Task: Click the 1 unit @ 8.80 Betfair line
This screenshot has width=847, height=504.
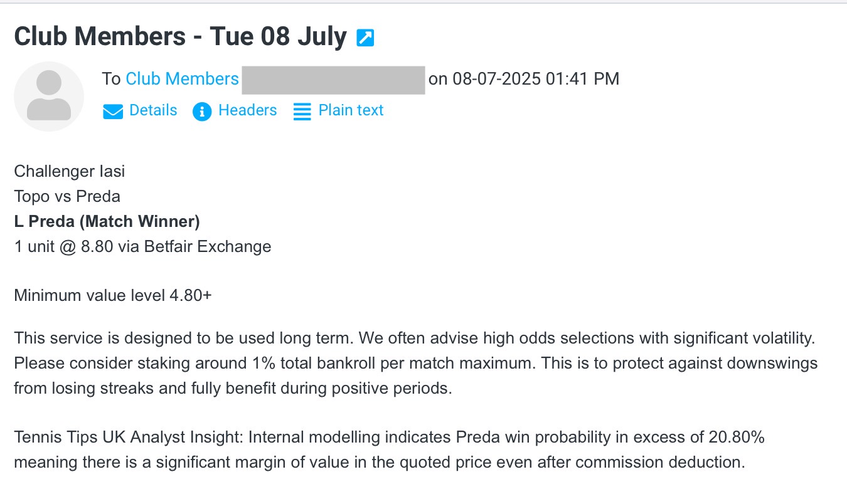Action: (142, 246)
